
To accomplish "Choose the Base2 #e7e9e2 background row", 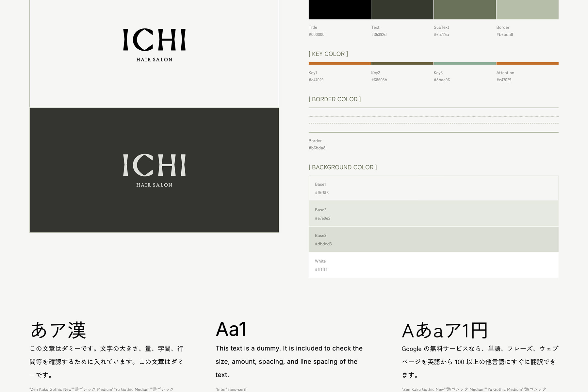I will point(433,214).
